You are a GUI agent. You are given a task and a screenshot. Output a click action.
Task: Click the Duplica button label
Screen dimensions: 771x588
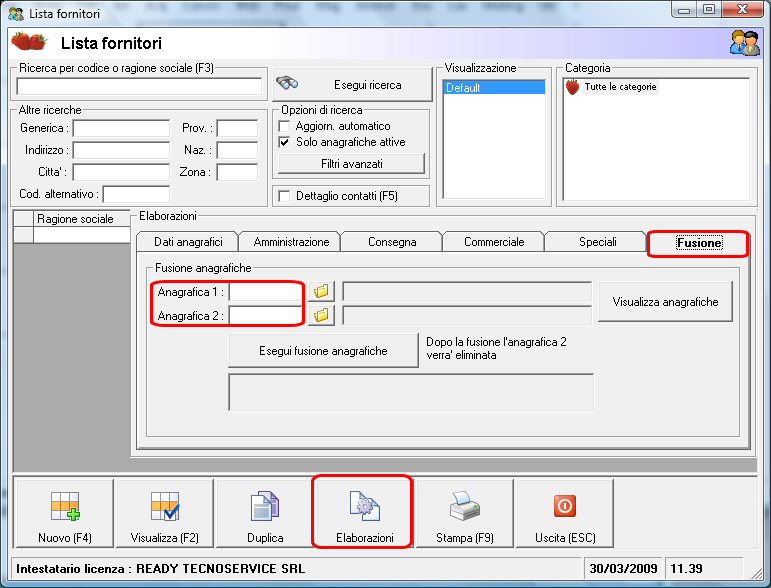265,538
